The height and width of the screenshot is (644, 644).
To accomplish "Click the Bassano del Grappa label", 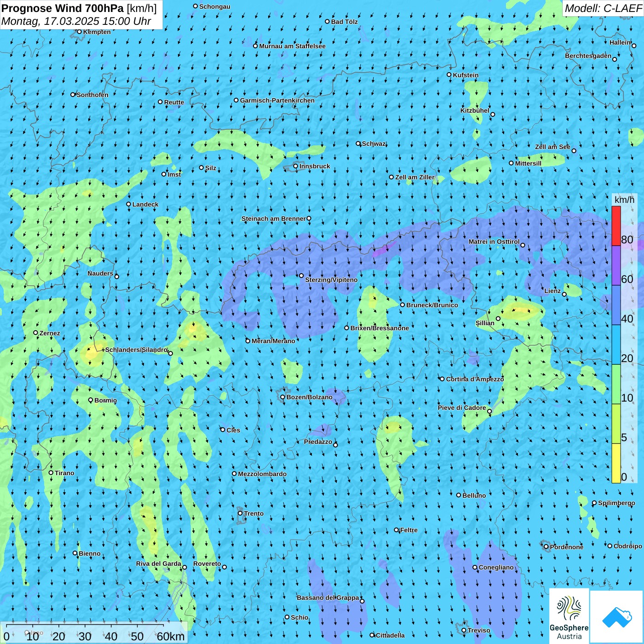I will pyautogui.click(x=328, y=598).
